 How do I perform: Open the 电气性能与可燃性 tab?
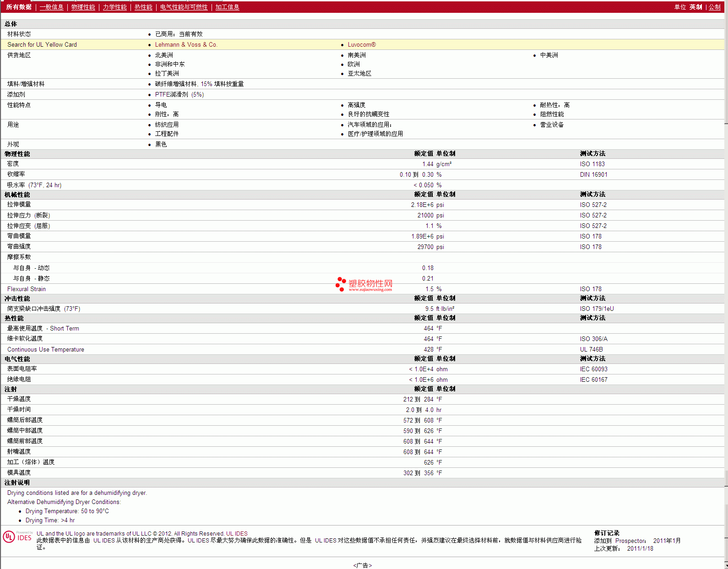tap(184, 7)
